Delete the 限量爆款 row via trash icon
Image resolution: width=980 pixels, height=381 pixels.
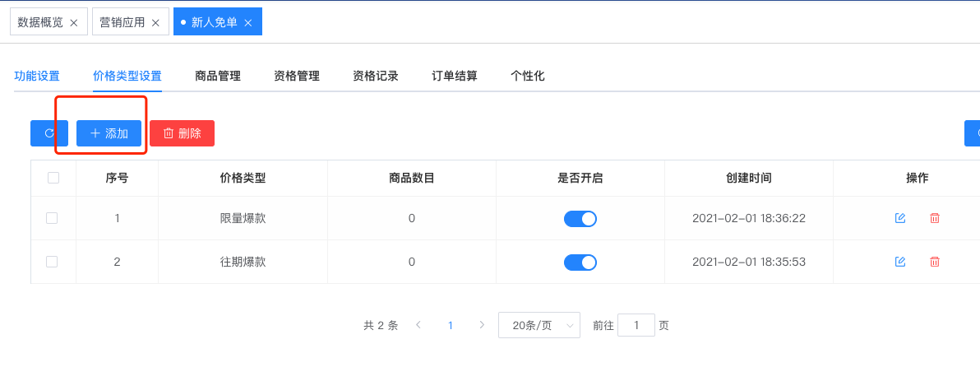coord(935,218)
